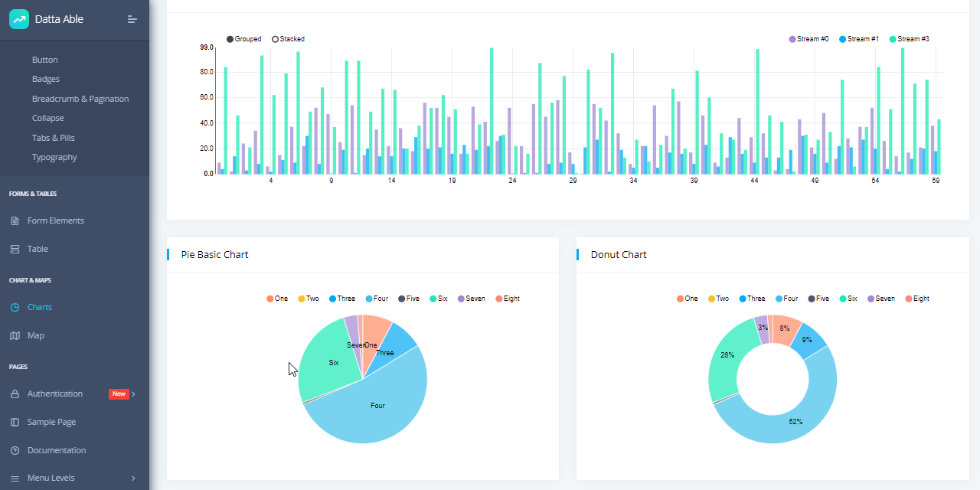Click the Table icon in sidebar
The image size is (980, 490).
14,249
